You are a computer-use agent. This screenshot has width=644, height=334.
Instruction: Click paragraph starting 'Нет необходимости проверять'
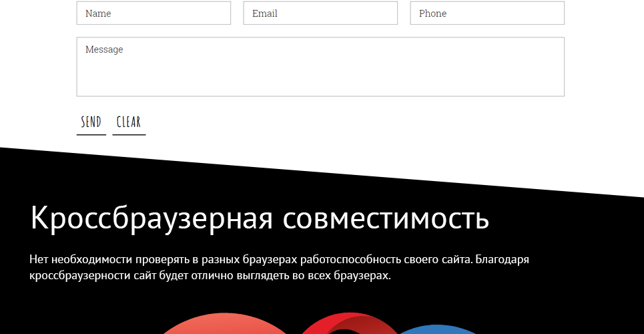click(279, 267)
